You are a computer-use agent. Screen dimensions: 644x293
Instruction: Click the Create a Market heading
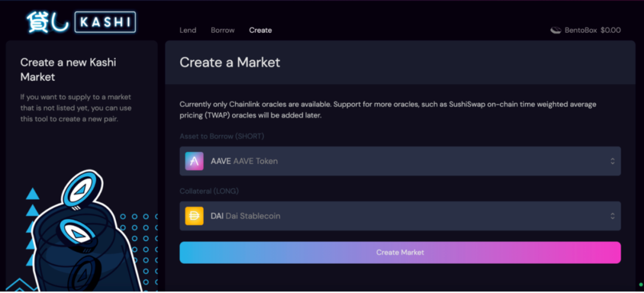point(230,63)
